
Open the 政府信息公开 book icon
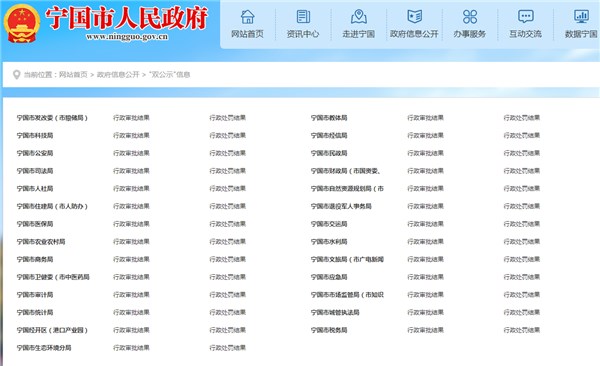414,17
